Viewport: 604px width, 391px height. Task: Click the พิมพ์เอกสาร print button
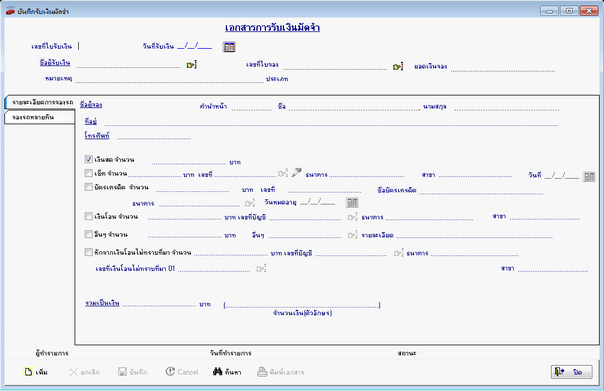coord(281,372)
